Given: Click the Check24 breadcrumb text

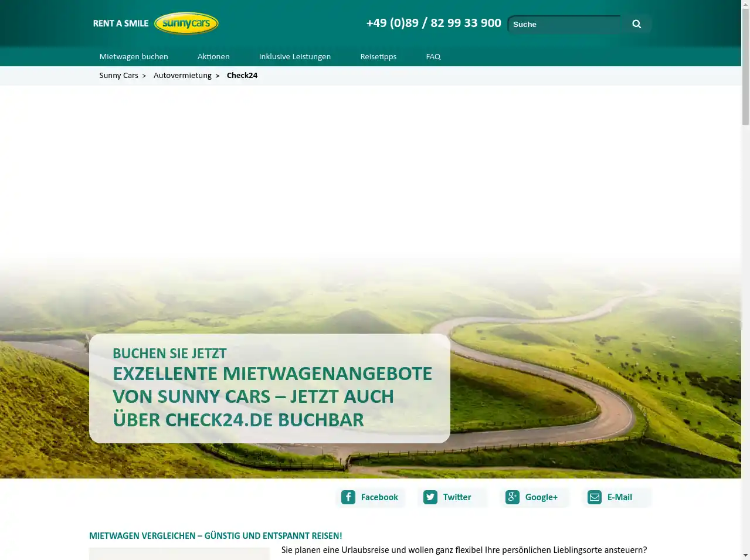Looking at the screenshot, I should tap(242, 76).
